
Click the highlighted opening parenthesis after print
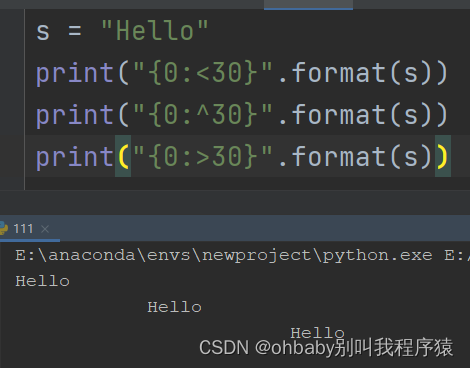tap(123, 156)
